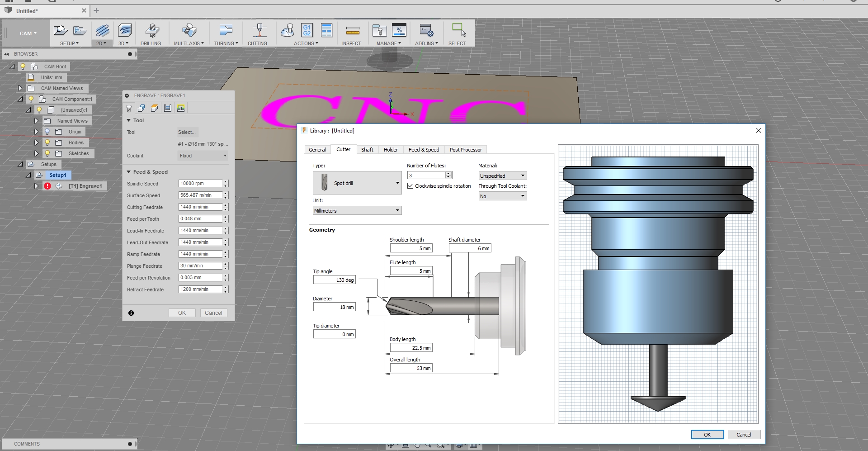868x451 pixels.
Task: Toggle visibility bulb for Bodies
Action: [x=47, y=143]
